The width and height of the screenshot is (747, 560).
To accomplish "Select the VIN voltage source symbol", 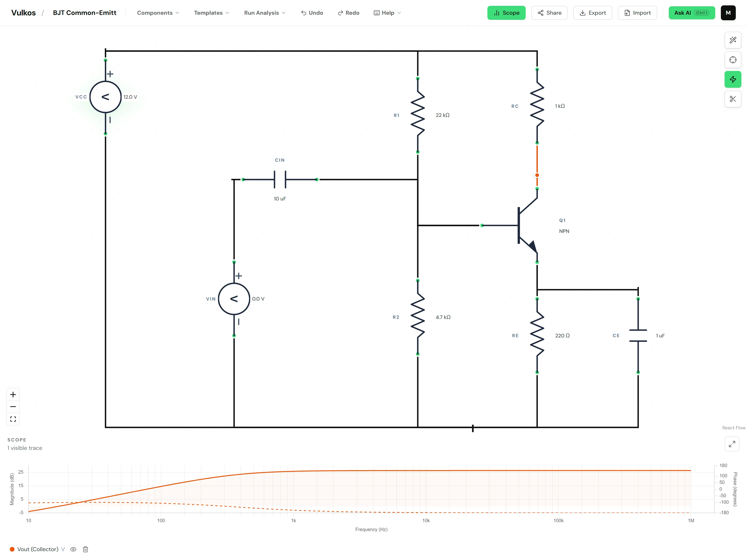I will point(234,299).
